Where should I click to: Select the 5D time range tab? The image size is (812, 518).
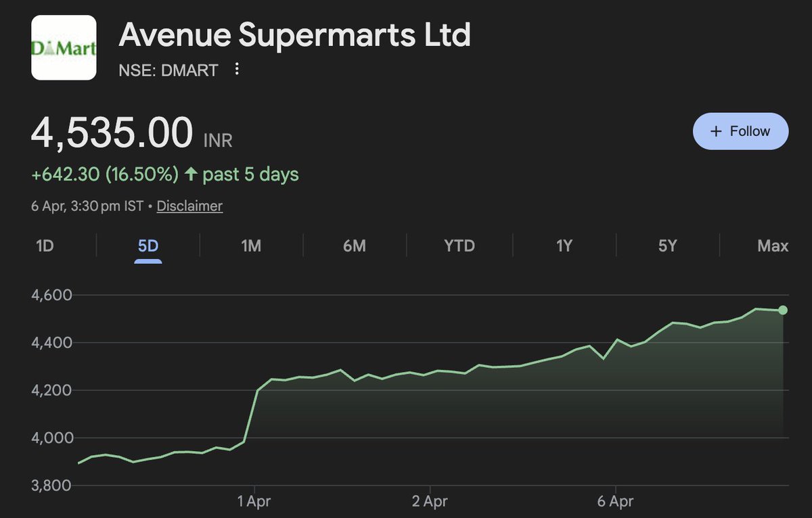tap(148, 245)
